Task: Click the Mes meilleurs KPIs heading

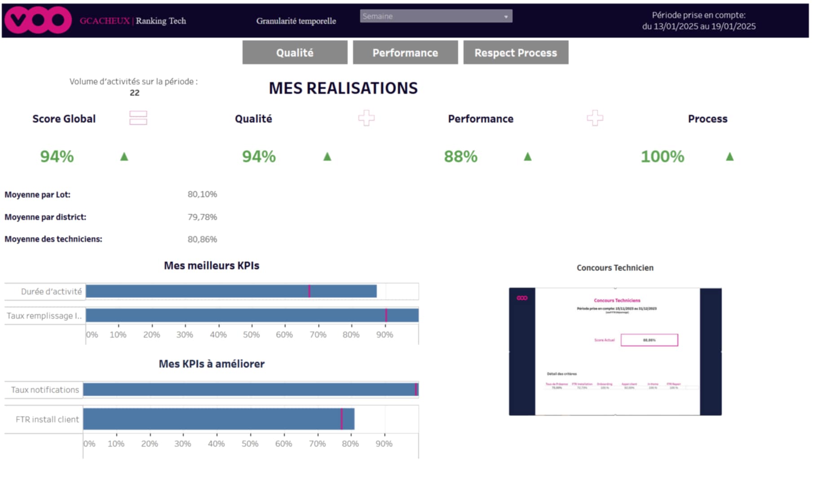Action: point(212,266)
